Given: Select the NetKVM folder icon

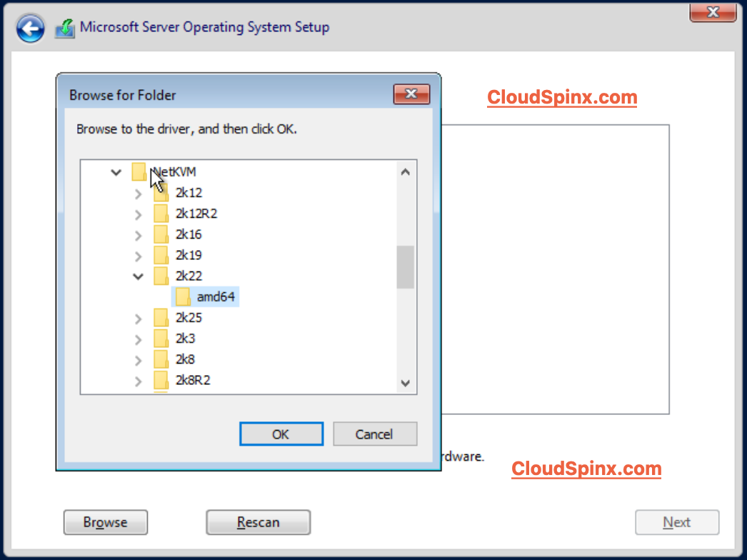Looking at the screenshot, I should (x=139, y=171).
